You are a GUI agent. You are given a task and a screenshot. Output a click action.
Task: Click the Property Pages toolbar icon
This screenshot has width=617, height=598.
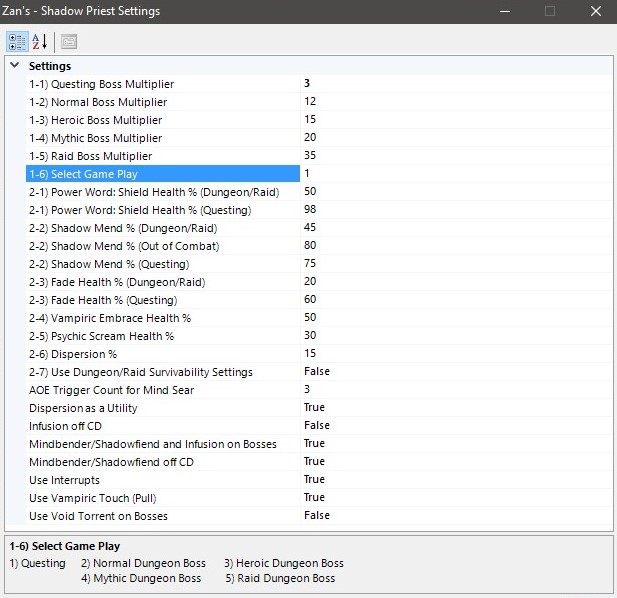click(x=68, y=41)
